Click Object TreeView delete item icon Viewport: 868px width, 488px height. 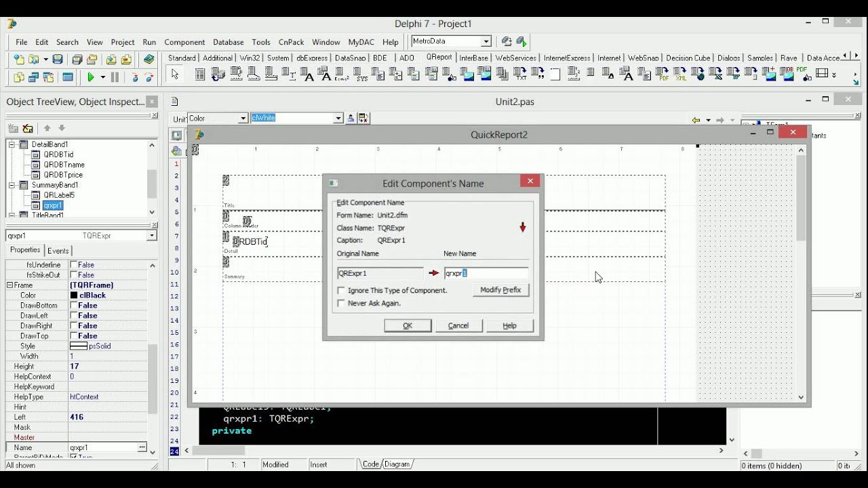point(28,128)
